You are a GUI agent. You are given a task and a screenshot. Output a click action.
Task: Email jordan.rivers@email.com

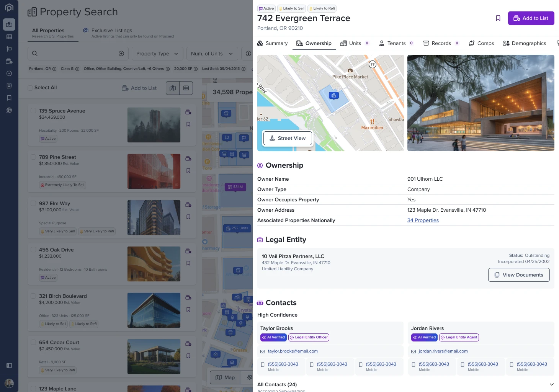point(443,351)
